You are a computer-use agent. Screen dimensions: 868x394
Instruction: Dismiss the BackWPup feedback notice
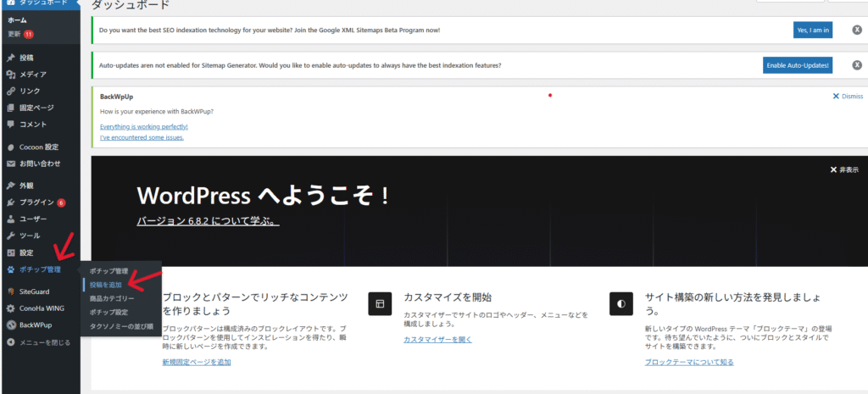coord(848,97)
